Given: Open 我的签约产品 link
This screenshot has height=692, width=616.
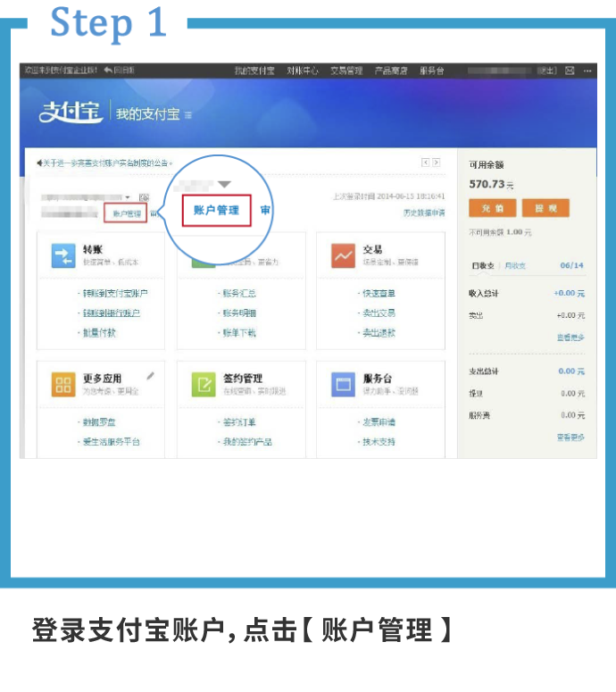Looking at the screenshot, I should 247,442.
